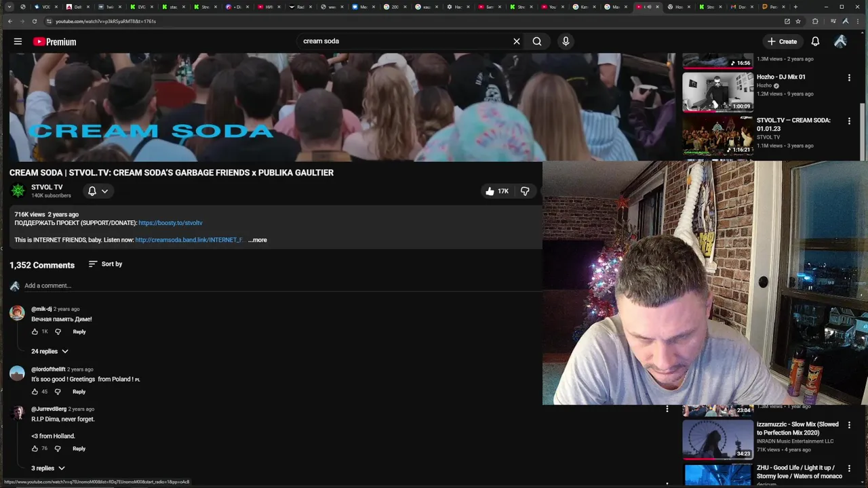The width and height of the screenshot is (868, 488).
Task: Dislike the R.I.P Dima comment
Action: [x=58, y=448]
